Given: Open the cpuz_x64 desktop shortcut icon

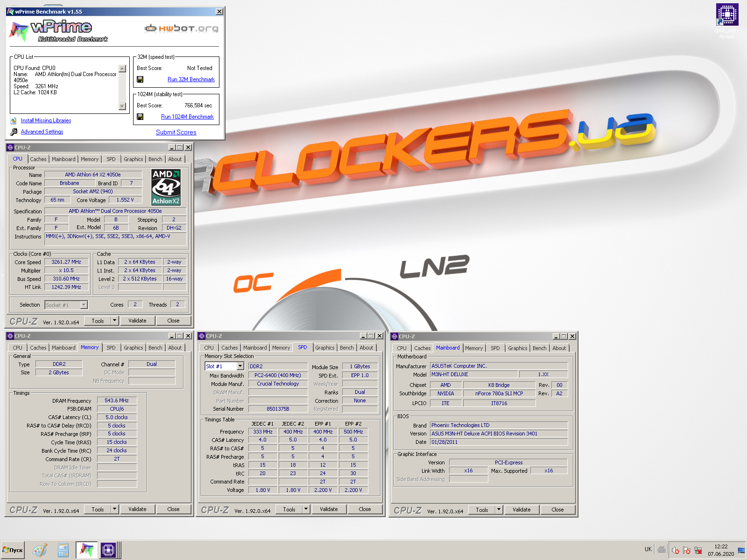Looking at the screenshot, I should (727, 14).
